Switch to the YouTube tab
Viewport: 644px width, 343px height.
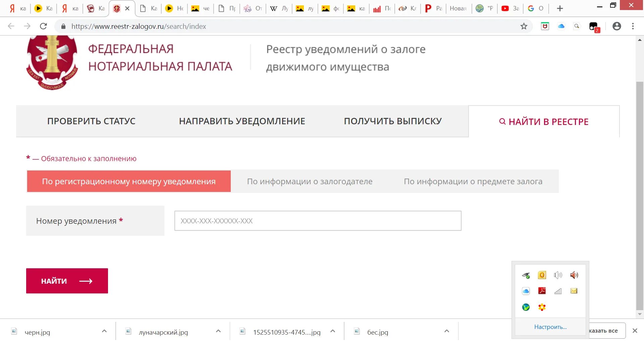tap(511, 8)
